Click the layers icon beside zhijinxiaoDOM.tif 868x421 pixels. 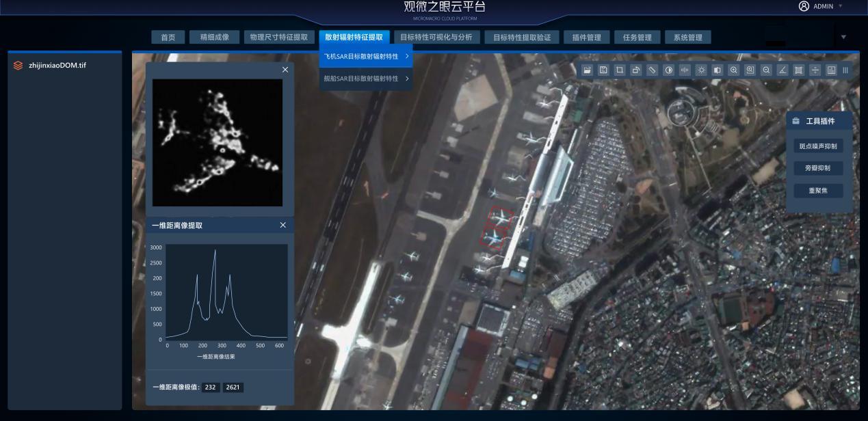point(18,66)
